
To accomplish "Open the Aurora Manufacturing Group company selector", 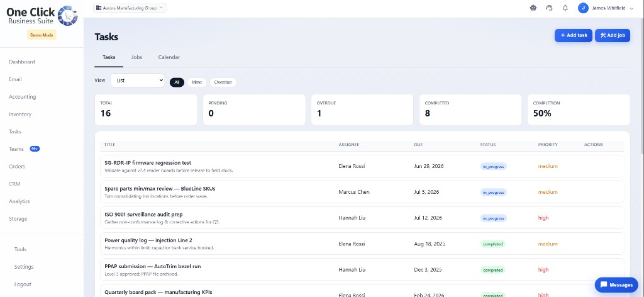I will (x=130, y=8).
